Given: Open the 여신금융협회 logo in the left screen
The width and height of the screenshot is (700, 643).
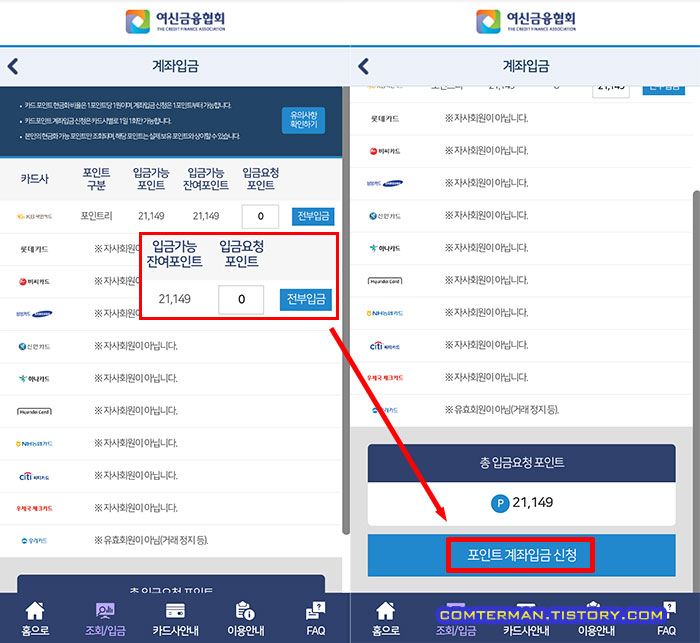Looking at the screenshot, I should pyautogui.click(x=175, y=21).
